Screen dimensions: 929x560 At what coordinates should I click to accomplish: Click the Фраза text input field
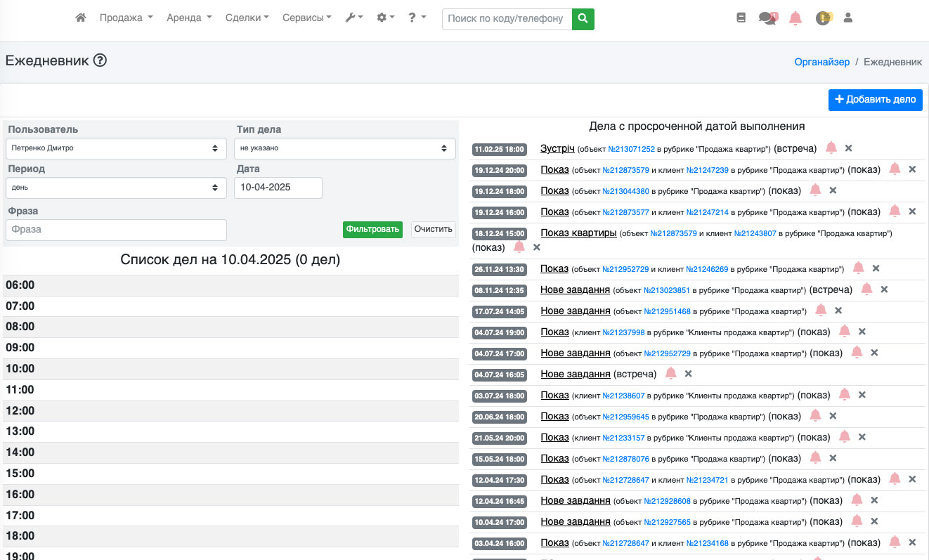pos(116,230)
